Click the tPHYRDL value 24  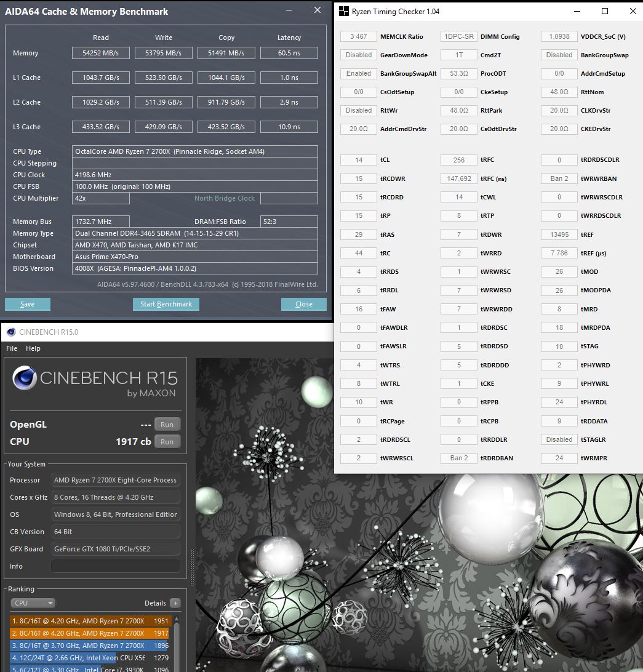[559, 402]
